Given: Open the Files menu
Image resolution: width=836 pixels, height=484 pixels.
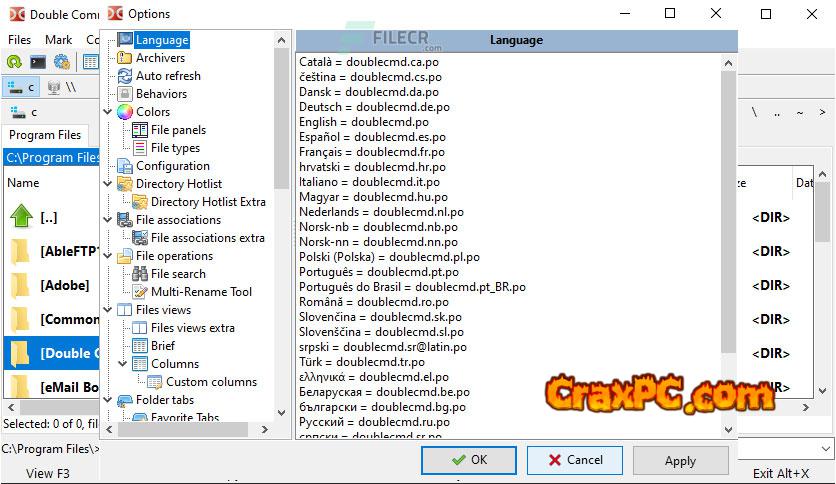Looking at the screenshot, I should (x=19, y=40).
